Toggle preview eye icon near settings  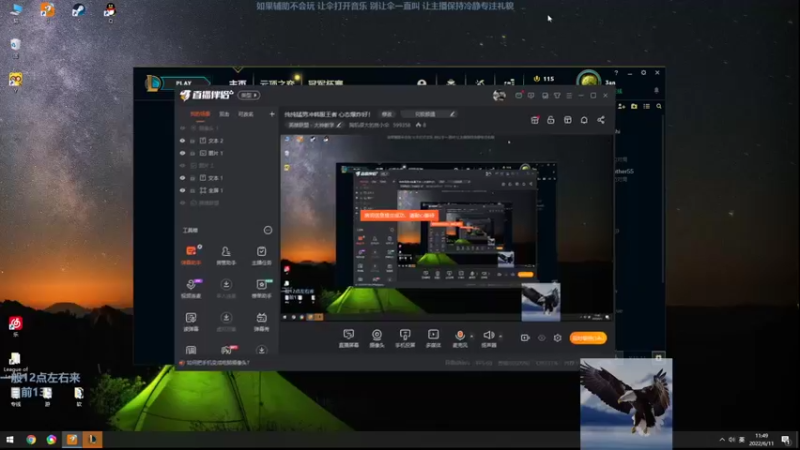tap(541, 338)
